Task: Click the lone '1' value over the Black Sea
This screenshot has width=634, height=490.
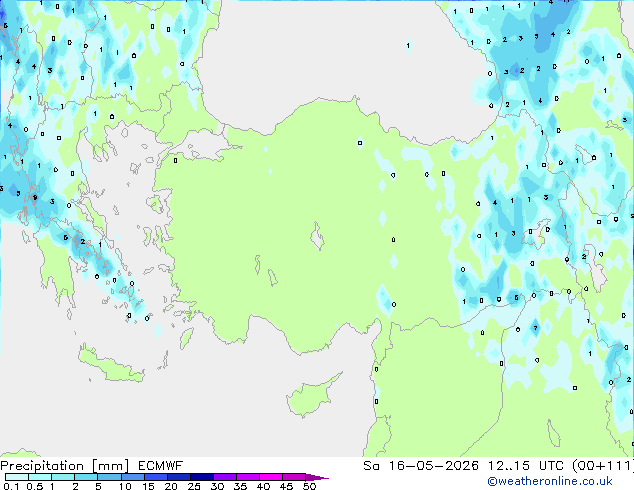Action: tap(408, 45)
